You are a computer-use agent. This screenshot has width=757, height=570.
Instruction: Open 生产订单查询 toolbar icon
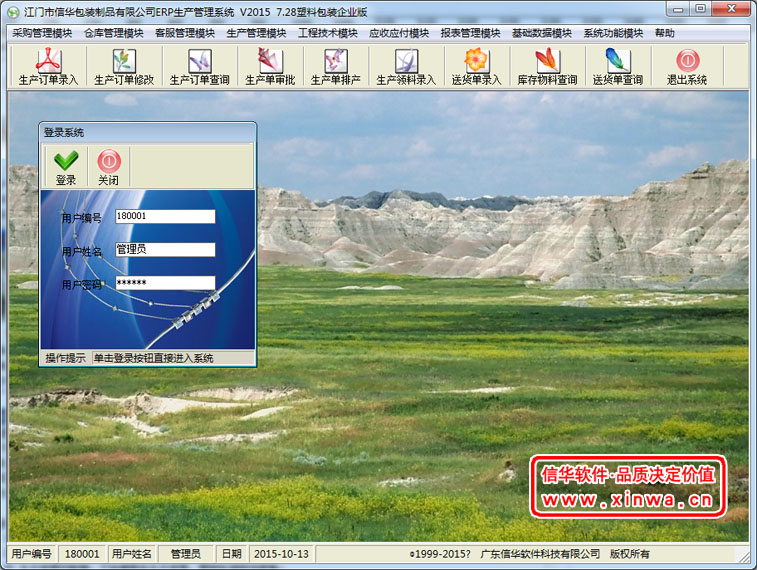point(199,67)
